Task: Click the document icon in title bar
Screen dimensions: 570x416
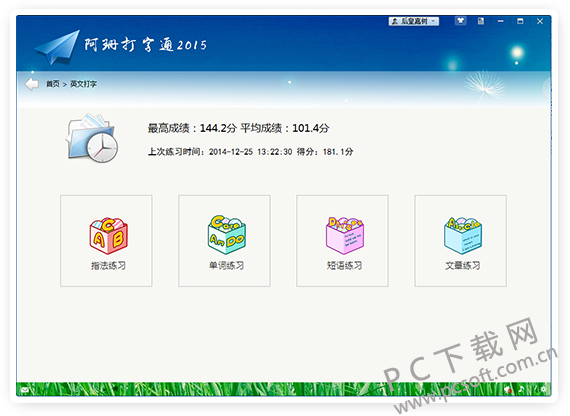Action: [x=481, y=21]
